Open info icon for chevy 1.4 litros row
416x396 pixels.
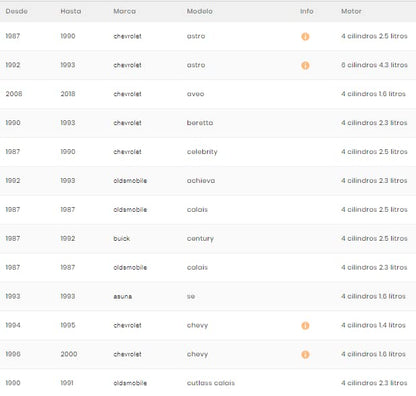point(305,325)
